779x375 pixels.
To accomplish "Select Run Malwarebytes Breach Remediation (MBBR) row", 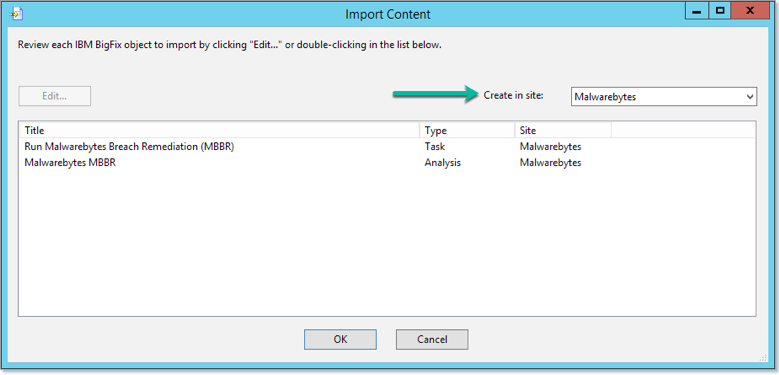I will tap(387, 147).
